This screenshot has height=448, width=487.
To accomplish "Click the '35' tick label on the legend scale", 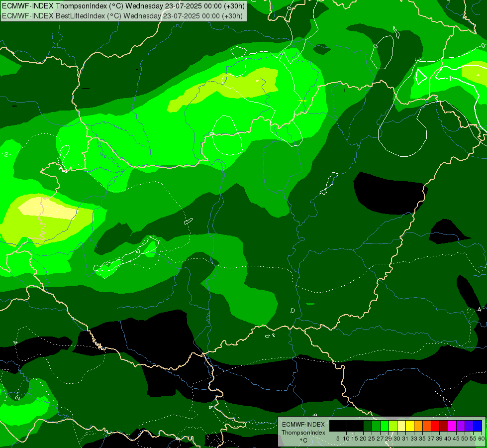I will (422, 439).
